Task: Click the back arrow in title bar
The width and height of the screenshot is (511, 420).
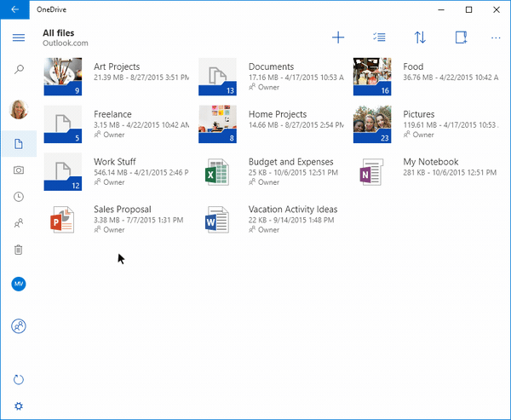Action: pyautogui.click(x=14, y=9)
